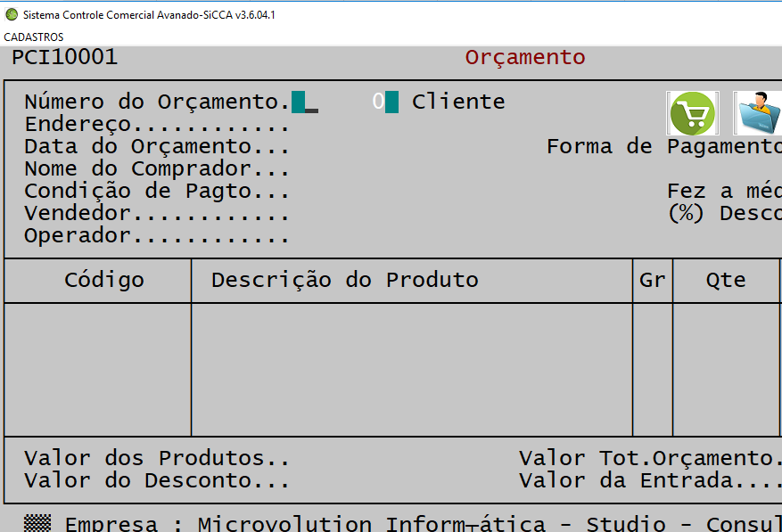Click the Cliente label
Screen dimensions: 782x532
pos(458,102)
